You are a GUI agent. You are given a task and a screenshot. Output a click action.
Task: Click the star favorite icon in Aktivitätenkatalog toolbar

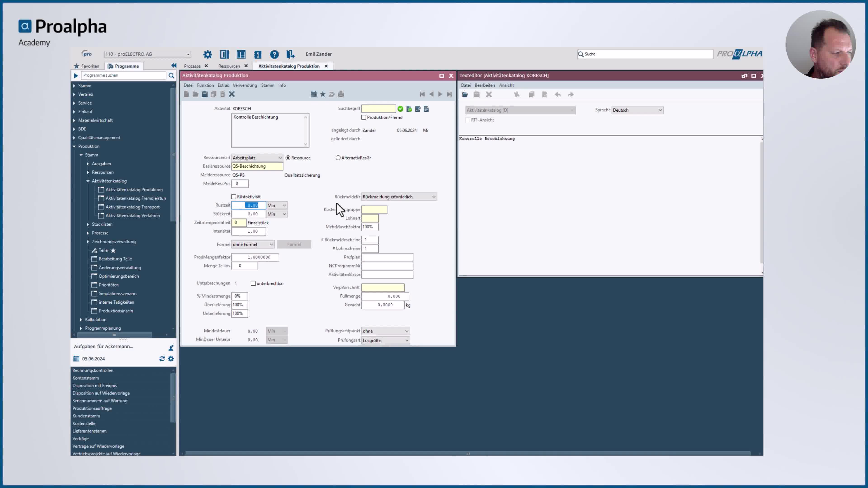[x=323, y=94]
